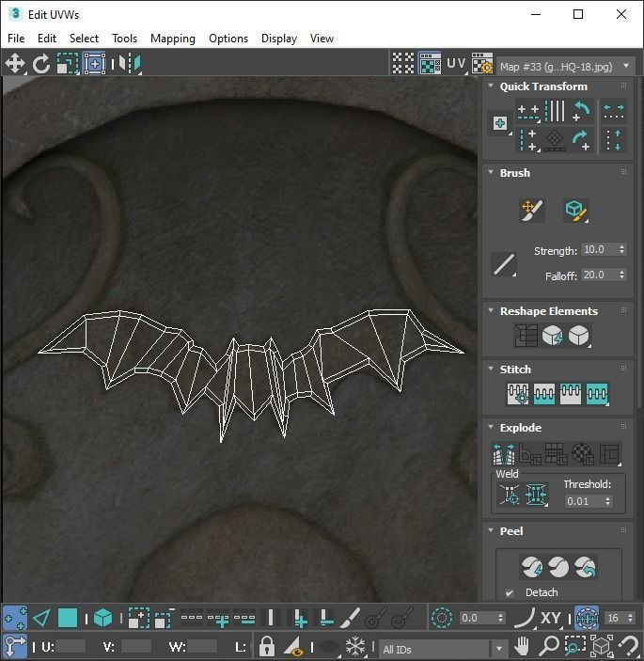Click the UV coordinate display button
This screenshot has height=661, width=644.
pos(456,64)
